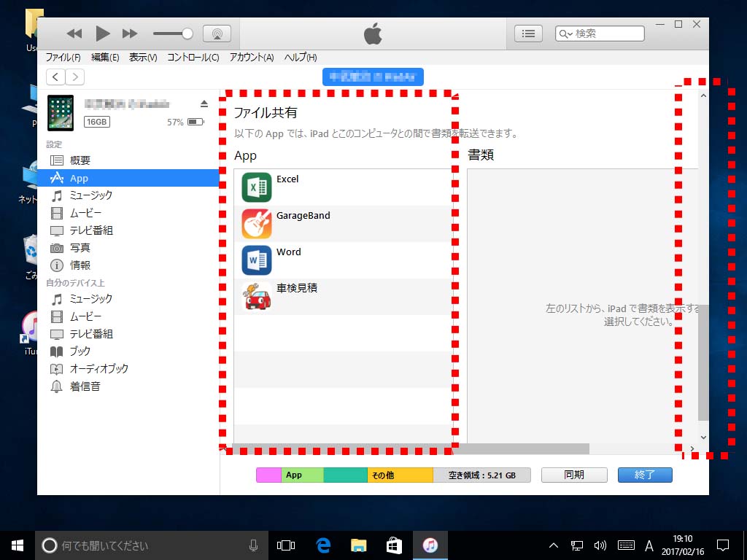Image resolution: width=747 pixels, height=560 pixels.
Task: Select the 車検見積 app entry
Action: tap(296, 289)
